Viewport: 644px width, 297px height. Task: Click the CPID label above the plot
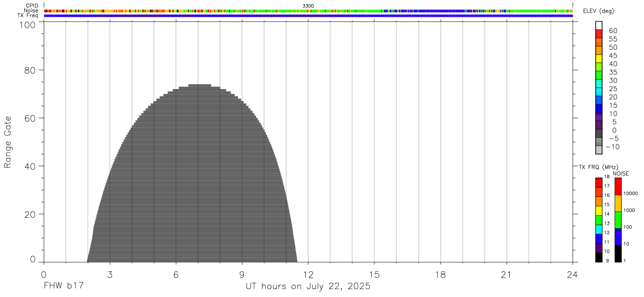click(x=32, y=6)
